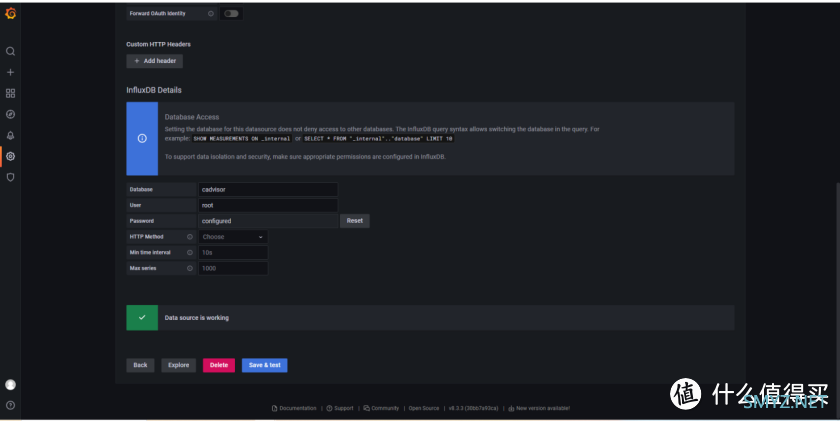Click the 'SHOW MEASUREMENTS ON _internal' code snippet
Image resolution: width=840 pixels, height=421 pixels.
242,139
